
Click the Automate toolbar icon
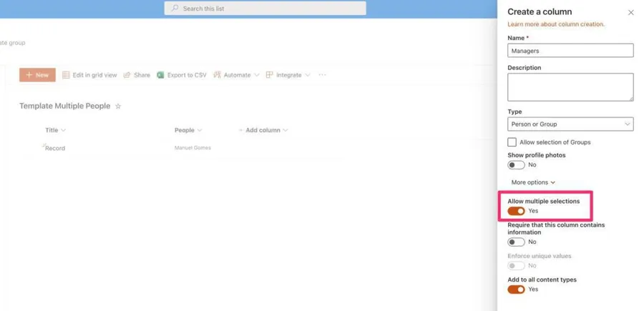click(x=217, y=75)
